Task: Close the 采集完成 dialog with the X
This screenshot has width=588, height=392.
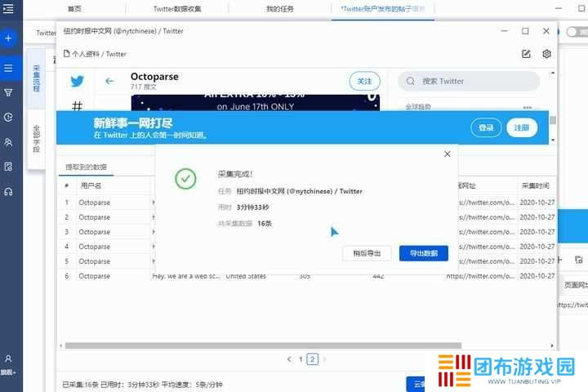Action: click(447, 154)
